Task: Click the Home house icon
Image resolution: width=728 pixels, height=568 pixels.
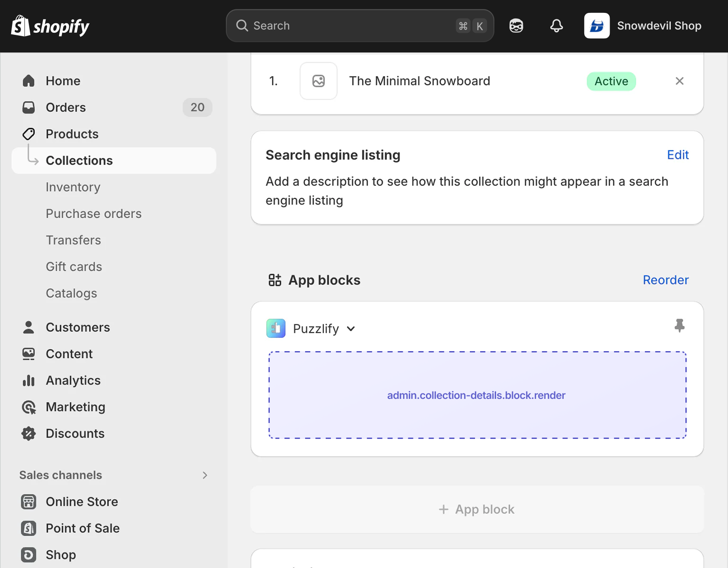Action: click(28, 81)
